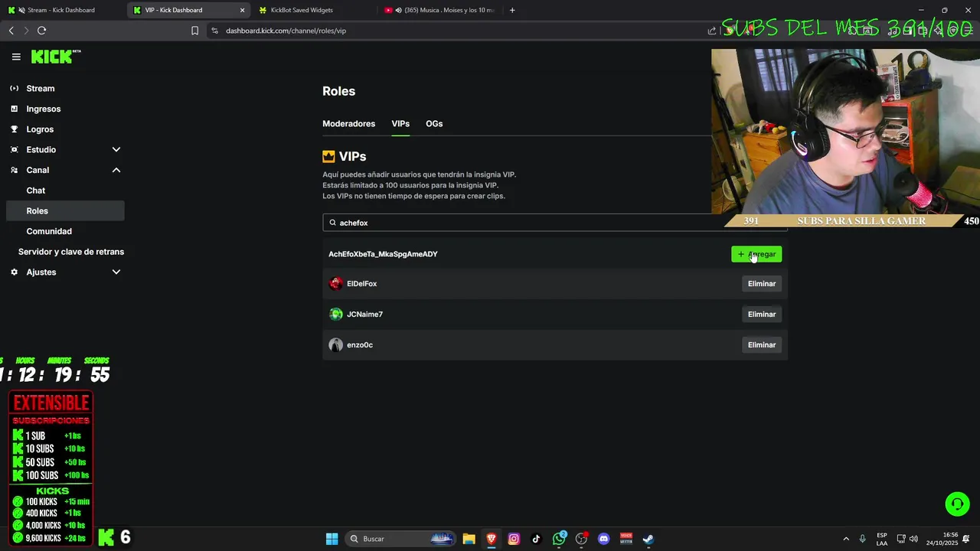Open Voicemeeter from taskbar
This screenshot has height=551, width=980.
(626, 539)
